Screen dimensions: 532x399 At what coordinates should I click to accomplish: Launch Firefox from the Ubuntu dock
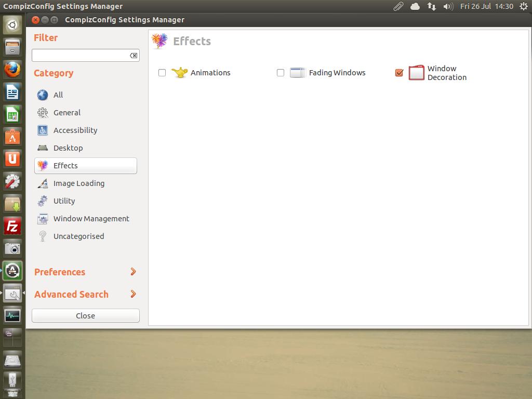(x=12, y=69)
